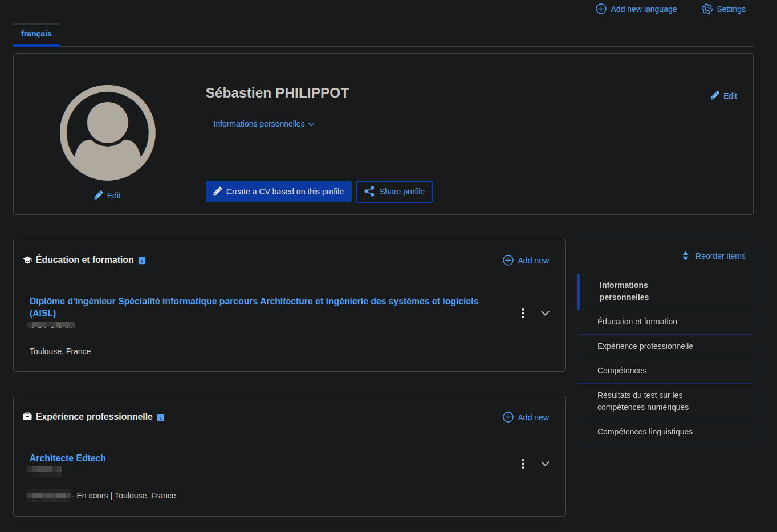Click the graduation cap icon of the Éducation section
Image resolution: width=777 pixels, height=532 pixels.
click(27, 260)
